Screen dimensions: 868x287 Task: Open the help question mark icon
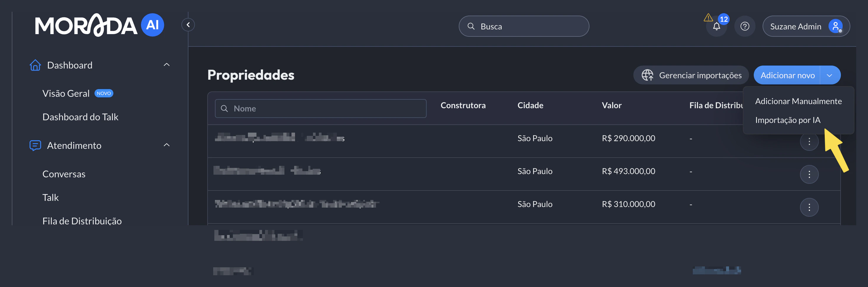pos(745,26)
